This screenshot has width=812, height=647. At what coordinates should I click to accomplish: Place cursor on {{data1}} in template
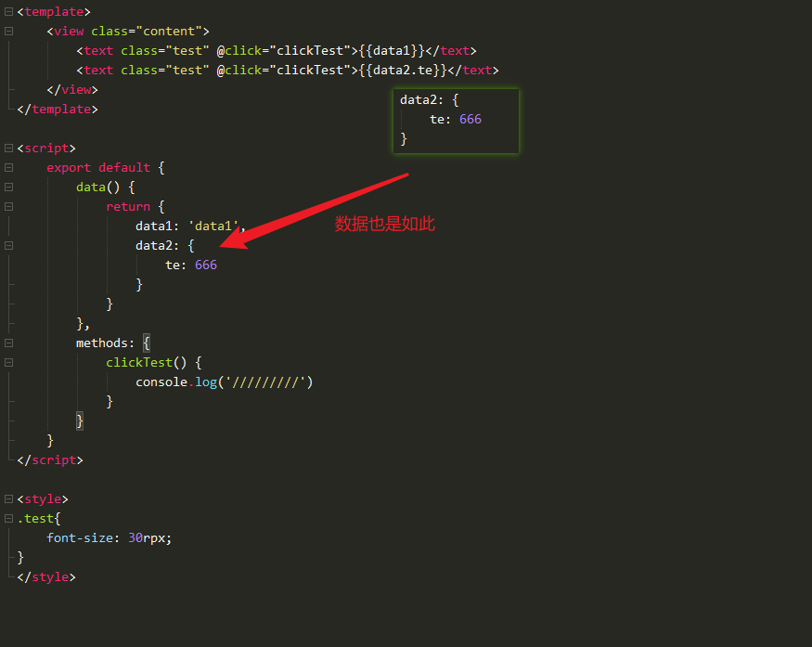tap(392, 51)
